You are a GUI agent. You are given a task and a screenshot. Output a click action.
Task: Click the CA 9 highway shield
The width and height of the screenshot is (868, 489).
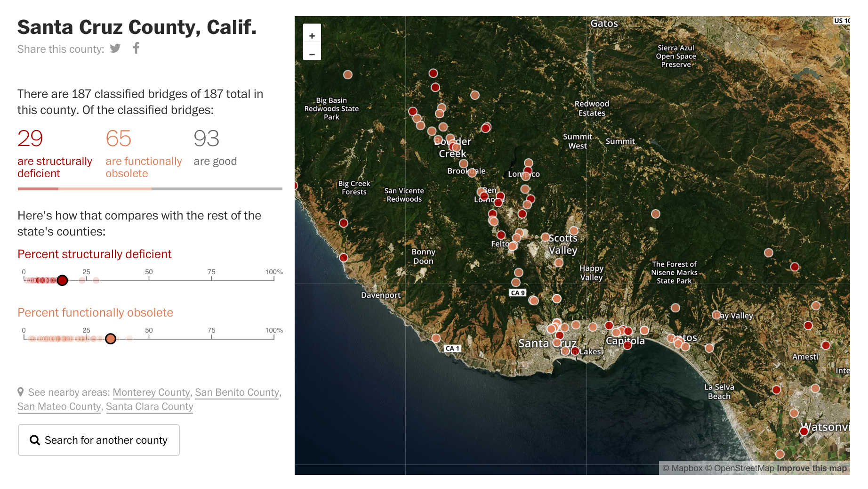(x=518, y=293)
